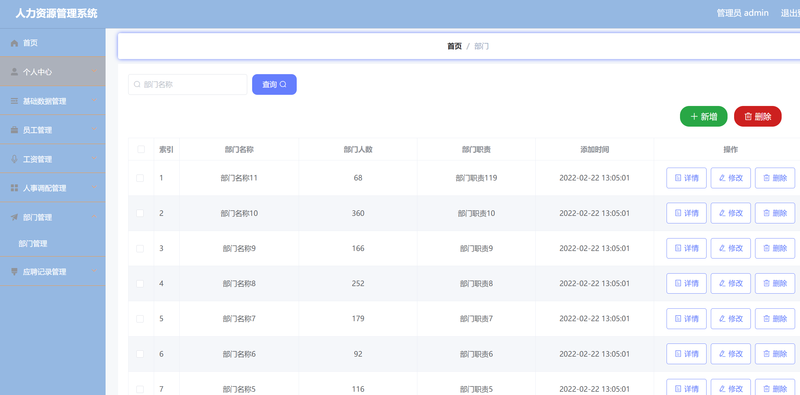The width and height of the screenshot is (800, 395).
Task: Click the trash icon in row 部门名称11
Action: 766,178
